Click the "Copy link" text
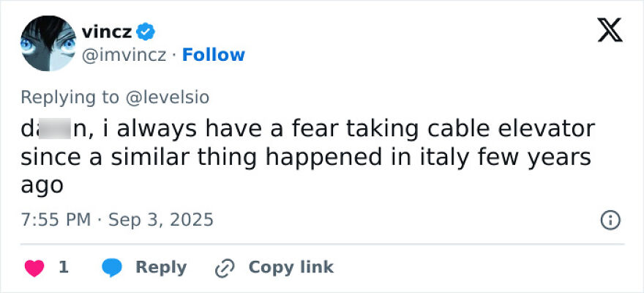 tap(291, 267)
